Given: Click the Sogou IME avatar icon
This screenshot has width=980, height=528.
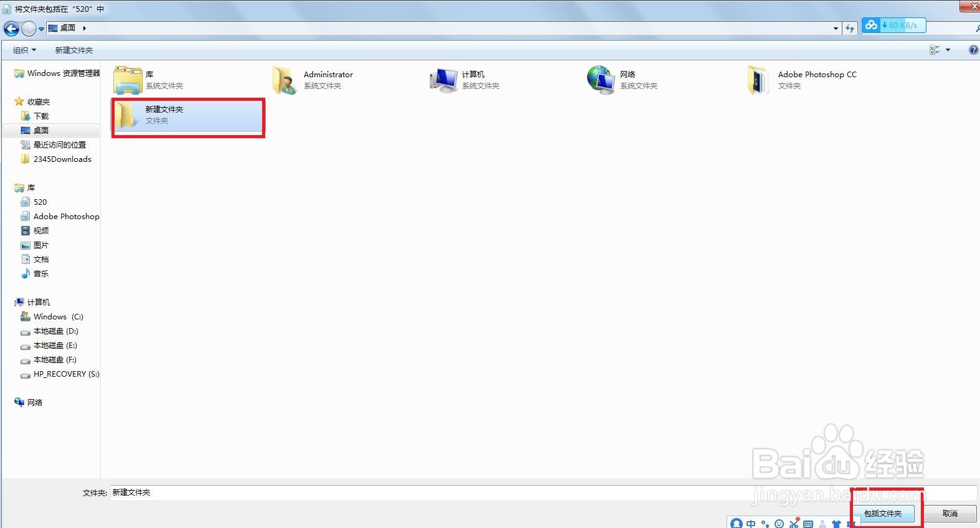Looking at the screenshot, I should [x=737, y=524].
